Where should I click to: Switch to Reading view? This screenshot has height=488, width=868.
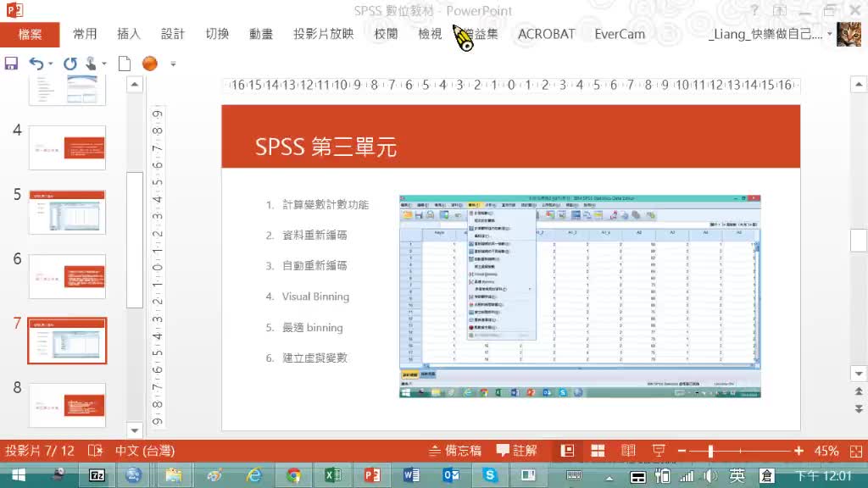(628, 451)
